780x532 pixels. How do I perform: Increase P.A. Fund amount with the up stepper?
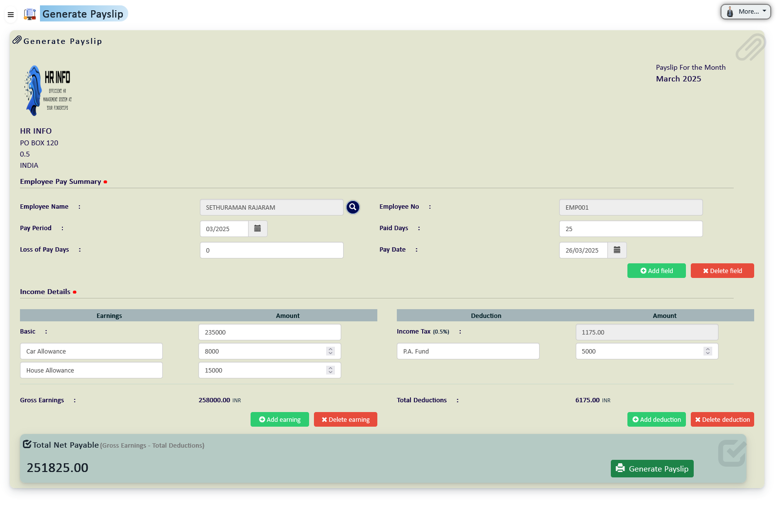(708, 348)
